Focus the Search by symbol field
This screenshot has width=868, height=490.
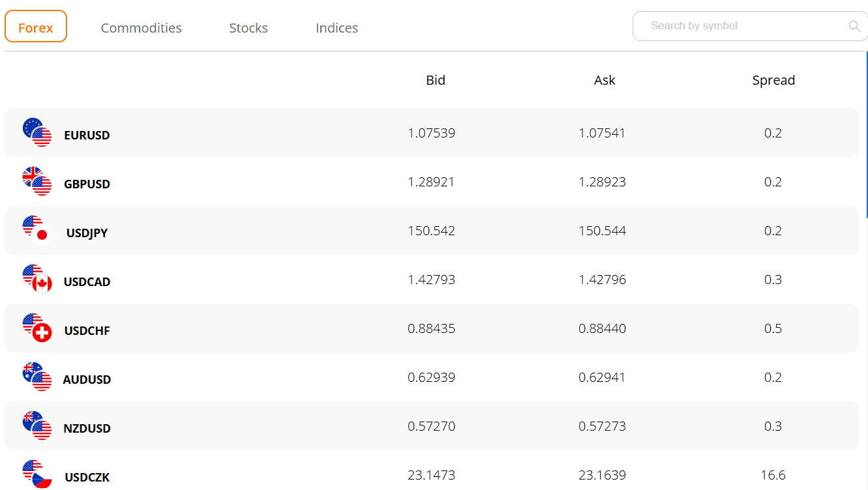click(743, 26)
